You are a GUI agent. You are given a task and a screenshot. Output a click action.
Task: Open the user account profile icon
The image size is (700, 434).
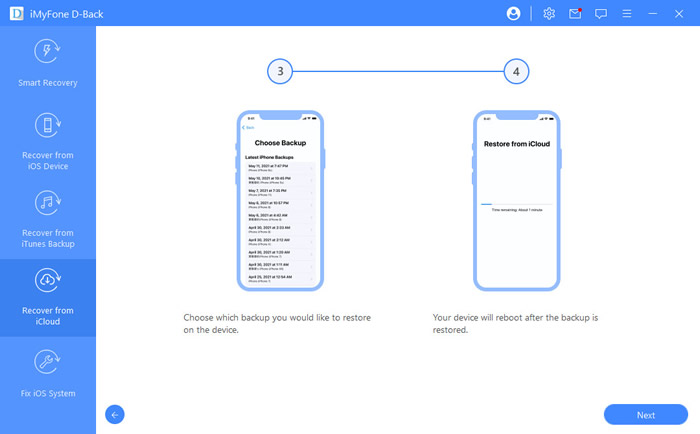coord(514,14)
